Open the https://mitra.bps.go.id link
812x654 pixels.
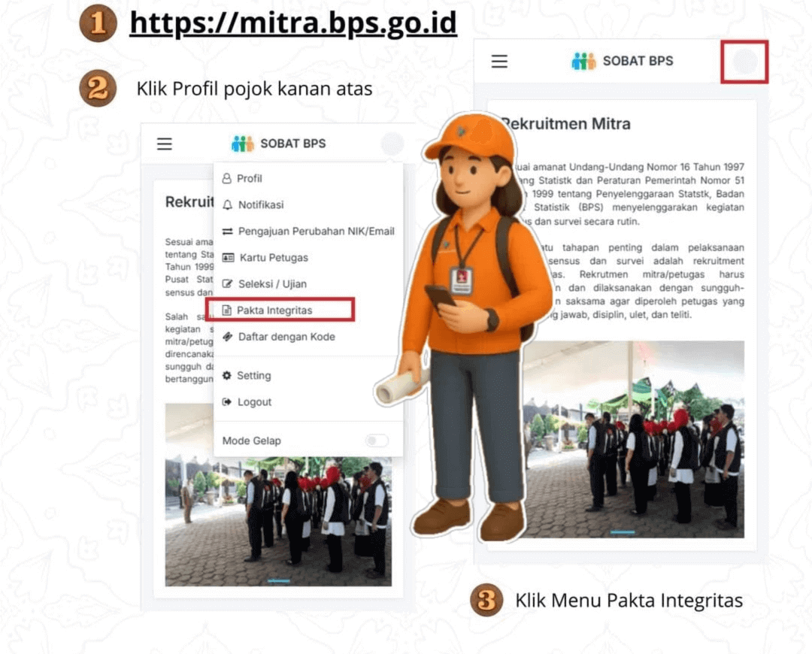293,23
